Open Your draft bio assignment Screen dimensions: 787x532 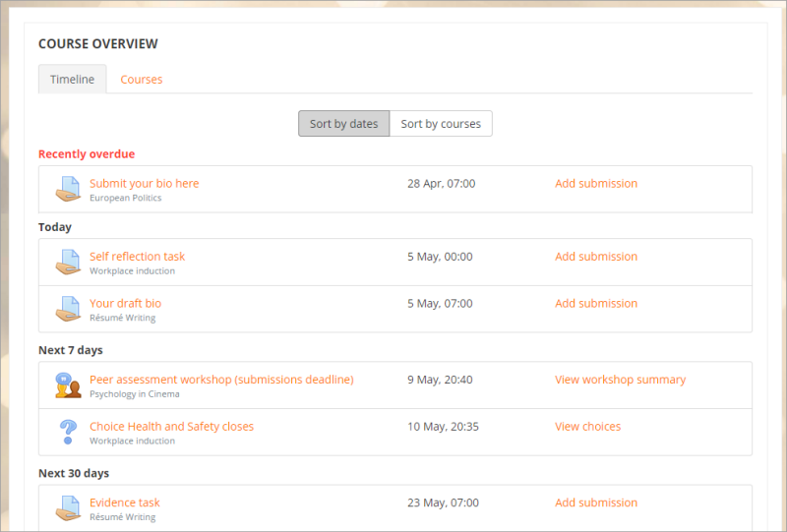click(125, 304)
